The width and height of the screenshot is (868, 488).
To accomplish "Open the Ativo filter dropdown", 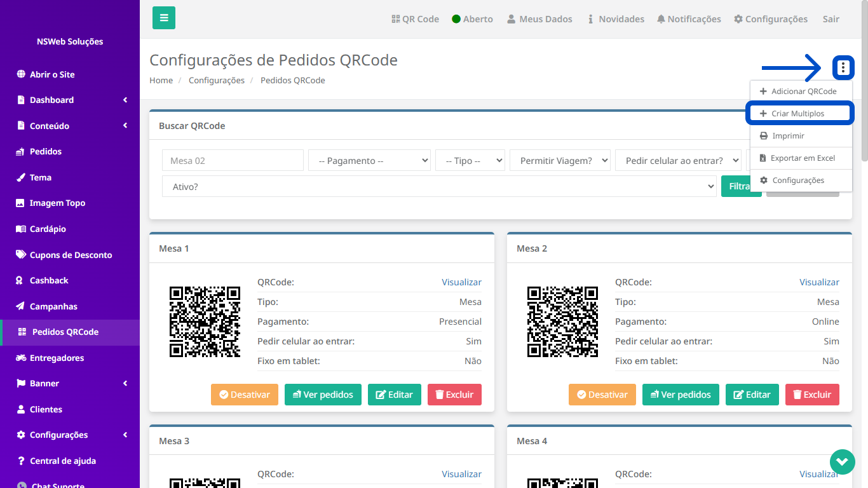I will click(439, 187).
